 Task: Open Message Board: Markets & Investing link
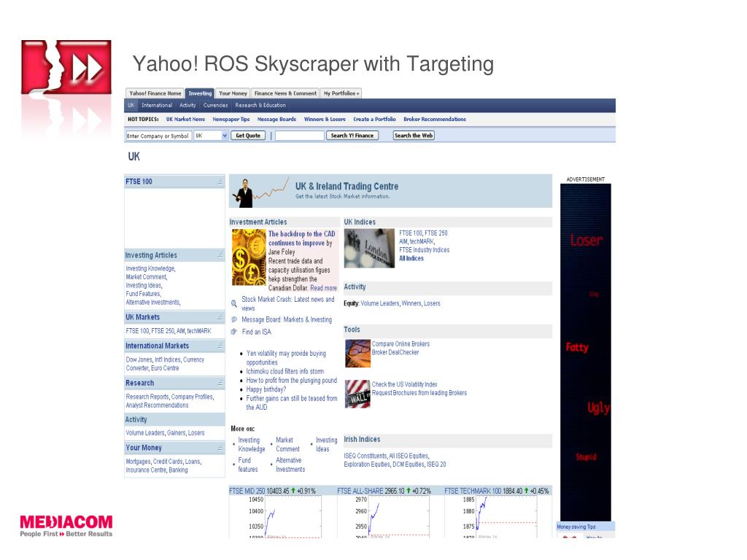287,319
